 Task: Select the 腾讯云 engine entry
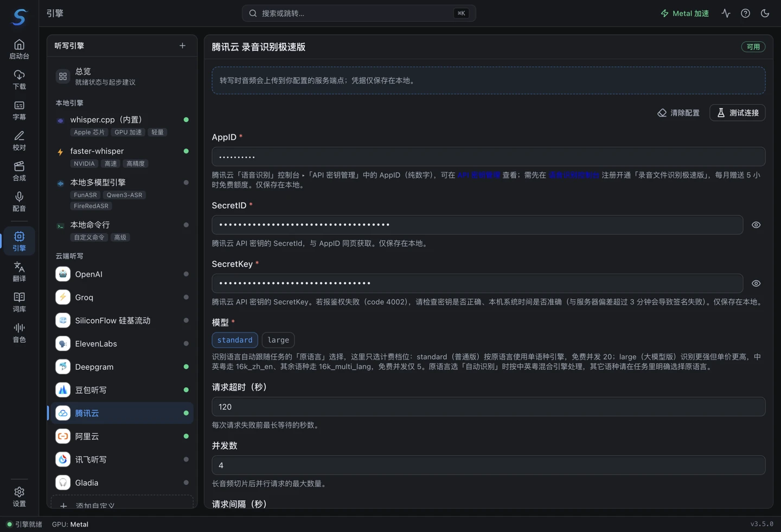[x=122, y=413]
